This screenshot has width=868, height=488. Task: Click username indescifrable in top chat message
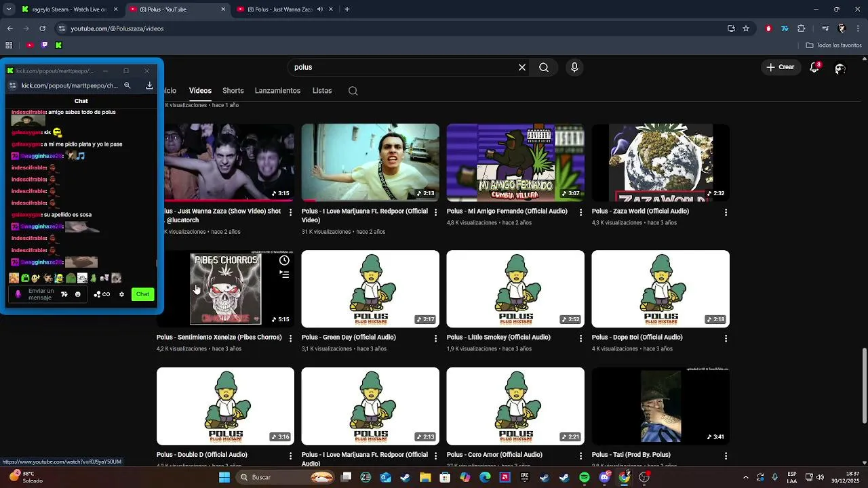pos(29,112)
